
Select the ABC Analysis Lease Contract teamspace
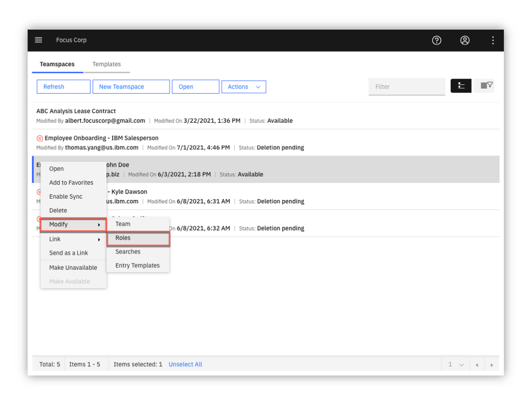tap(266, 115)
